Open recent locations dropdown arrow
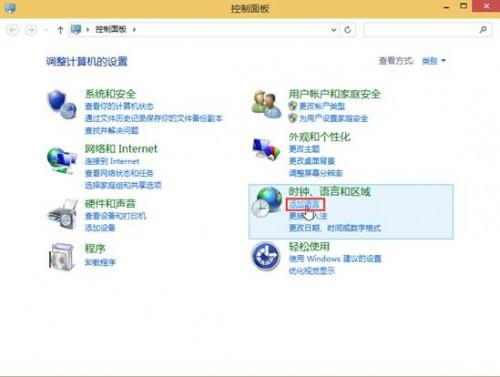Image resolution: width=500 pixels, height=377 pixels. [46, 30]
